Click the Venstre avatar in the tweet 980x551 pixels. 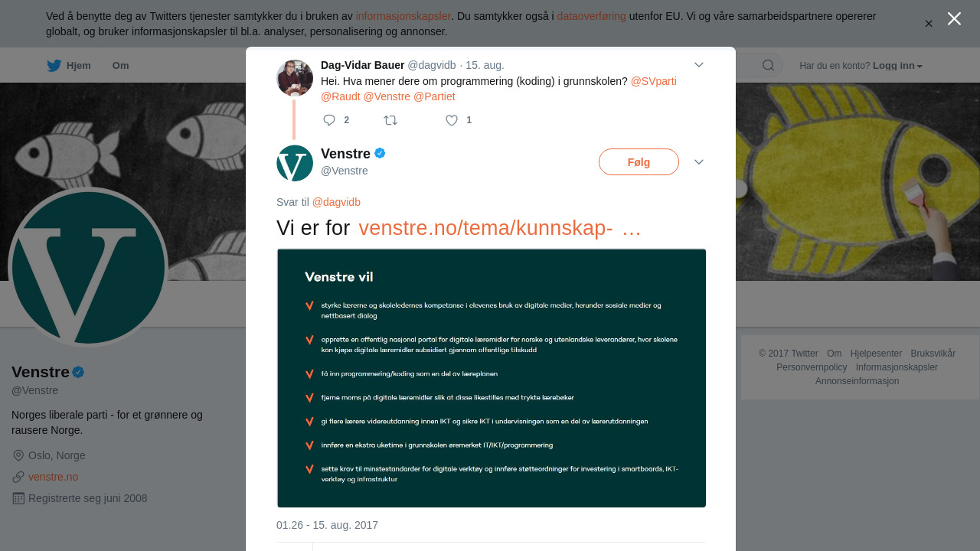click(x=295, y=163)
